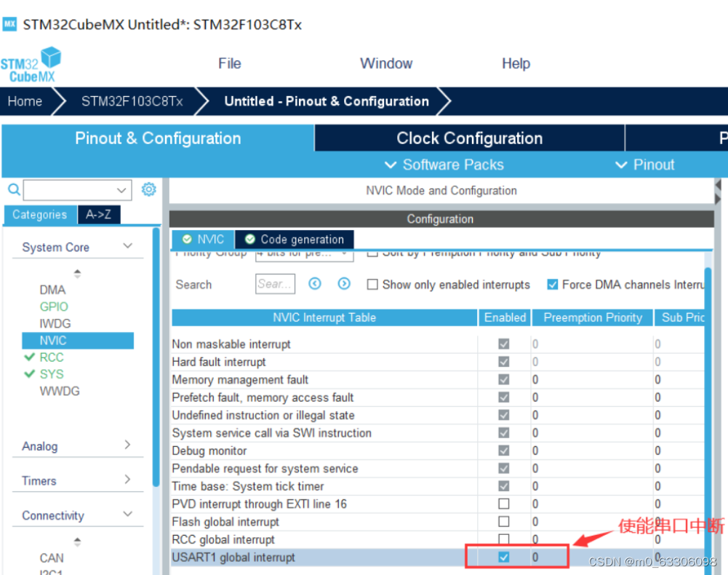Select DMA in System Core list
Viewport: 728px width, 575px height.
[x=52, y=290]
